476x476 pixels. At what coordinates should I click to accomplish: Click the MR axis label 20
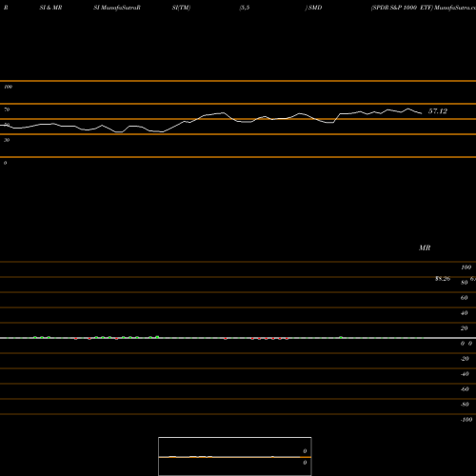[464, 328]
